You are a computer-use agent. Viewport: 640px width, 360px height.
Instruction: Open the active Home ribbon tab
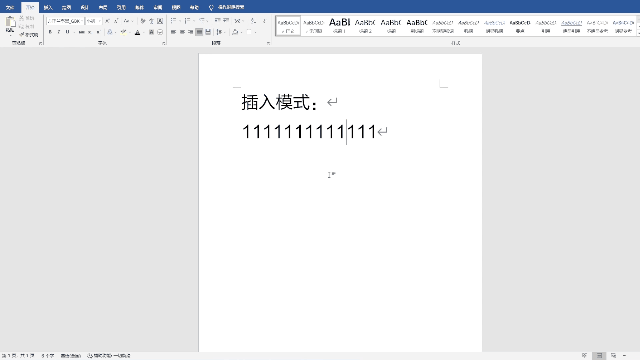(30, 7)
